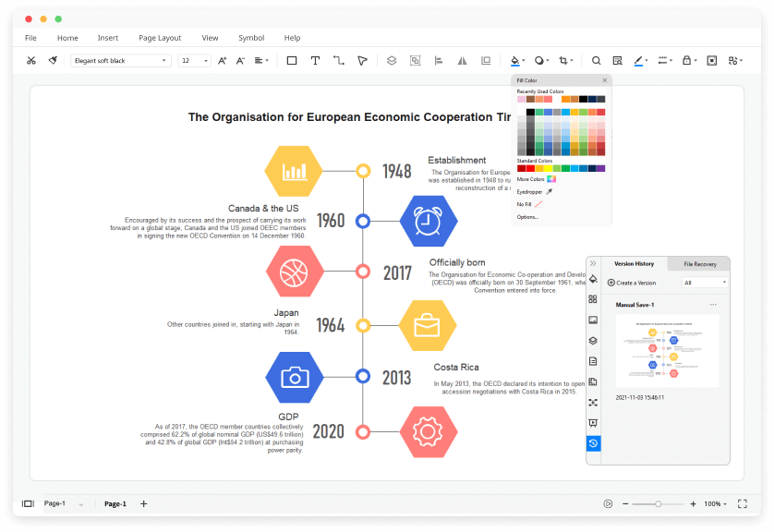Open the Layers side panel icon
This screenshot has width=774, height=532.
pos(593,341)
